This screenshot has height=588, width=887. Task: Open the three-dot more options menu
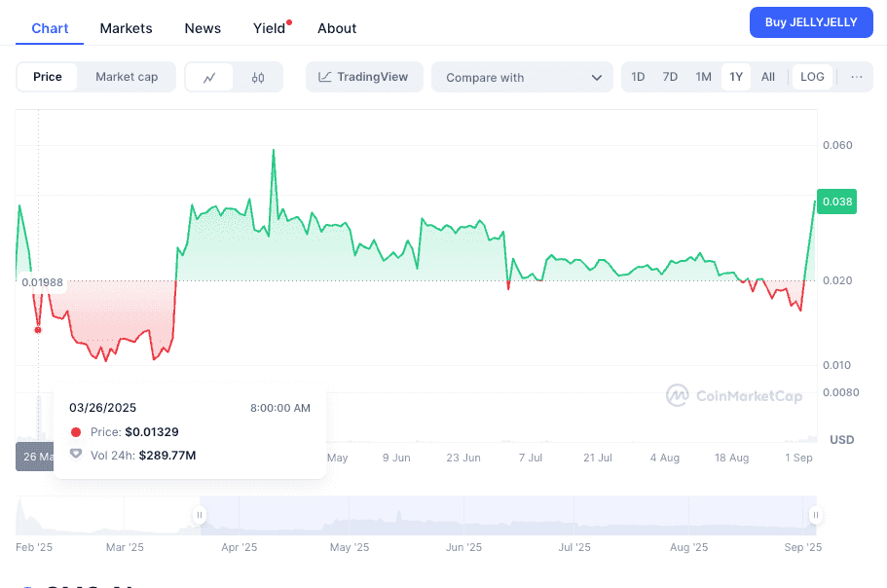[857, 77]
